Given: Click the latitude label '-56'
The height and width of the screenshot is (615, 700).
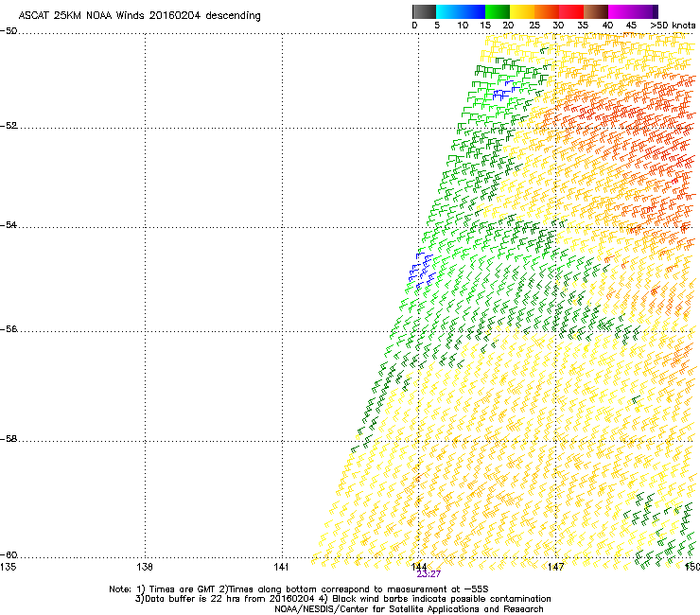Looking at the screenshot, I should [9, 328].
